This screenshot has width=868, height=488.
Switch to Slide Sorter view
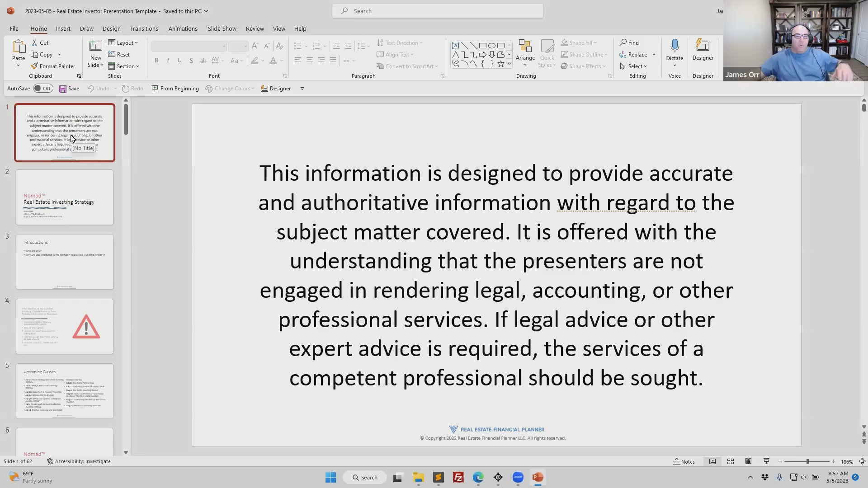pos(730,461)
